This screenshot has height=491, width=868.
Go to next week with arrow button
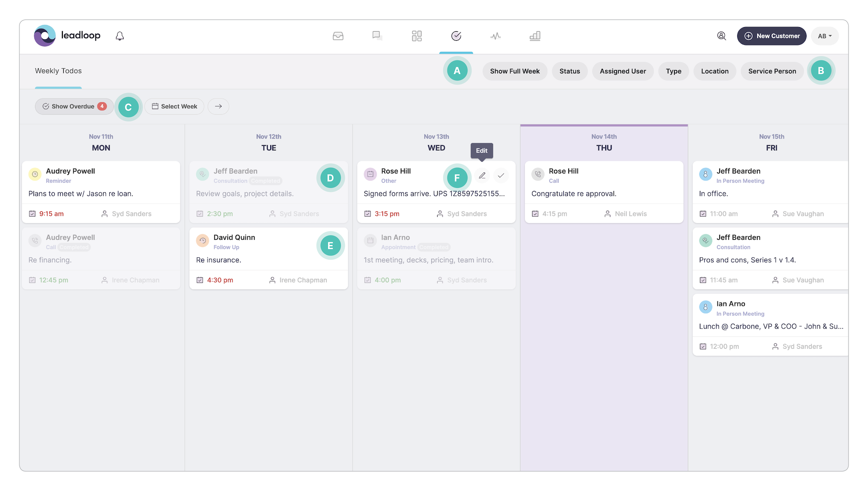[x=218, y=106]
